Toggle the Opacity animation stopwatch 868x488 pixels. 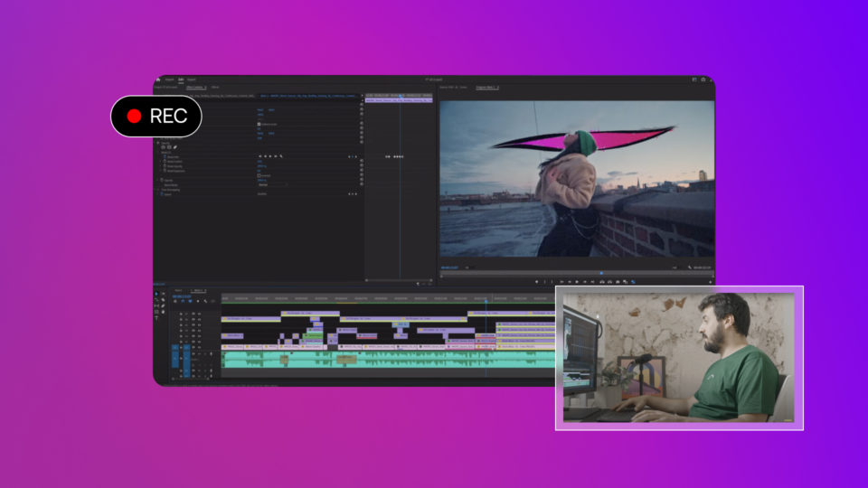tap(162, 181)
